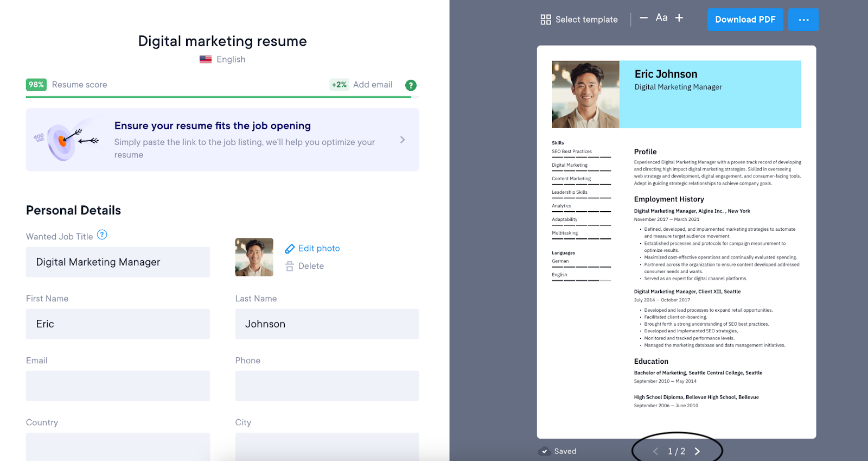868x461 pixels.
Task: Go to the next resume page arrow
Action: click(697, 451)
